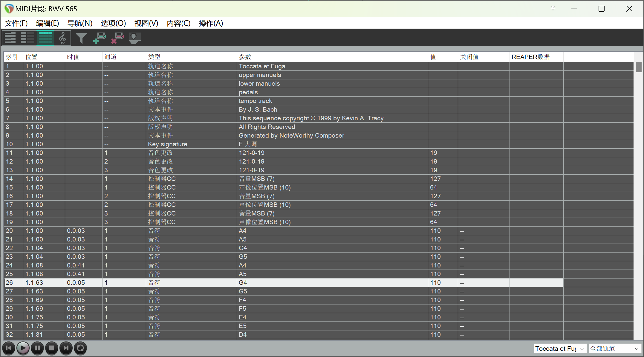
Task: Select the event list view mode
Action: 45,38
